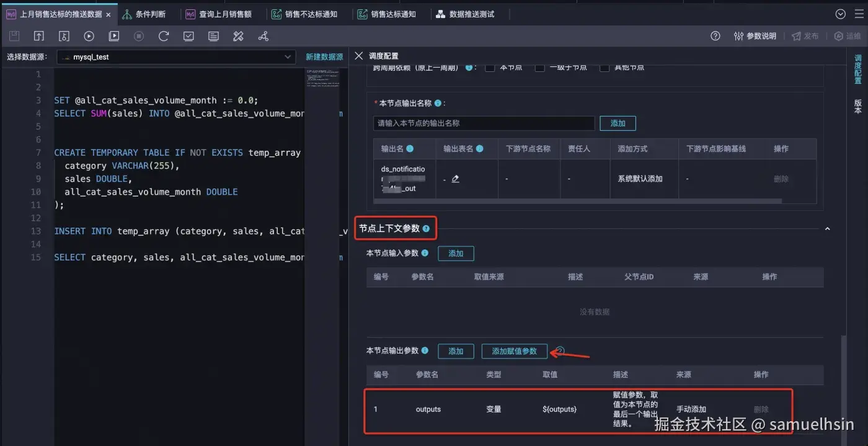Click 删除 in the output name row
Image resolution: width=868 pixels, height=446 pixels.
[781, 179]
